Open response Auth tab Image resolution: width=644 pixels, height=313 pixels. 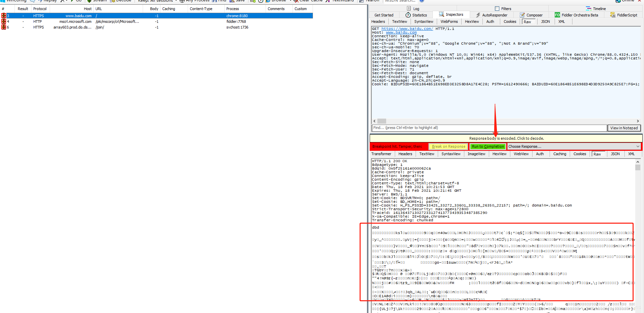540,154
